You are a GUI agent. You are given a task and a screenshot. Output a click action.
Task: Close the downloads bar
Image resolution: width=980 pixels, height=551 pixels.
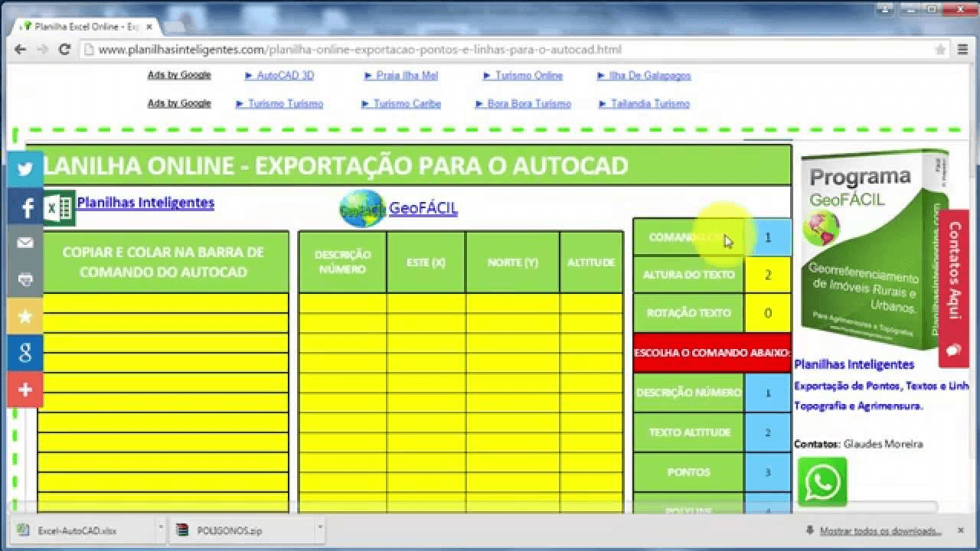click(x=961, y=530)
